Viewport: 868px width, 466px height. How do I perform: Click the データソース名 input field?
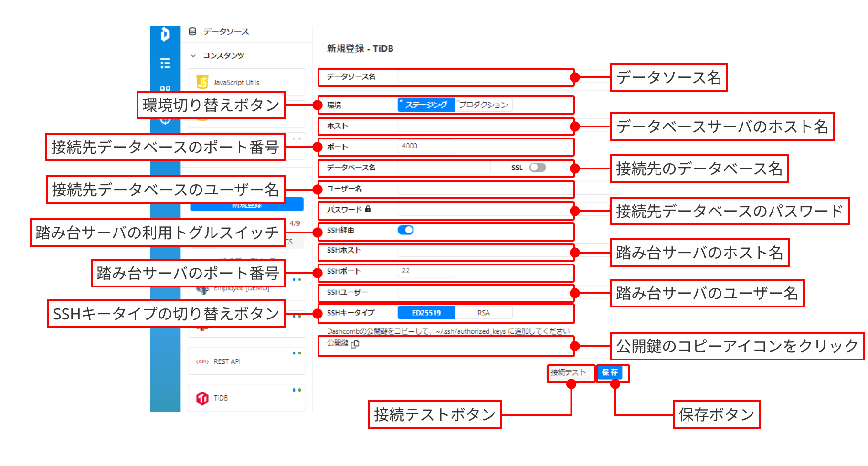[x=485, y=77]
